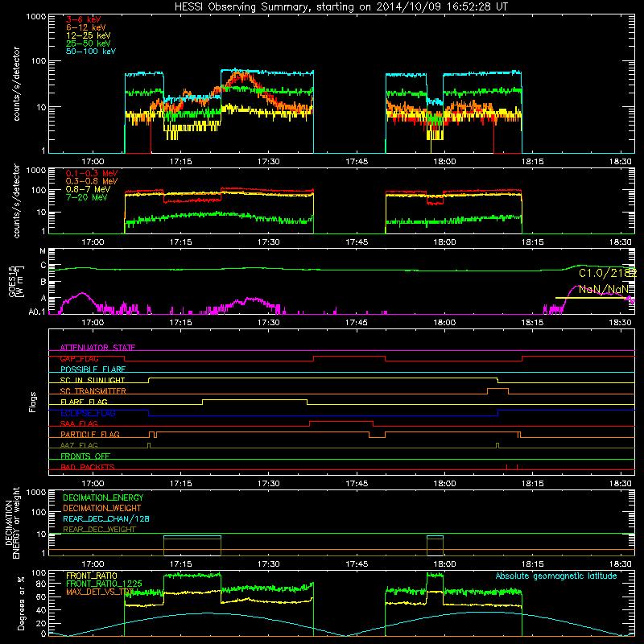Click the yellow FRONT_RATIO legend label
Image resolution: width=644 pixels, height=644 pixels.
coord(92,576)
